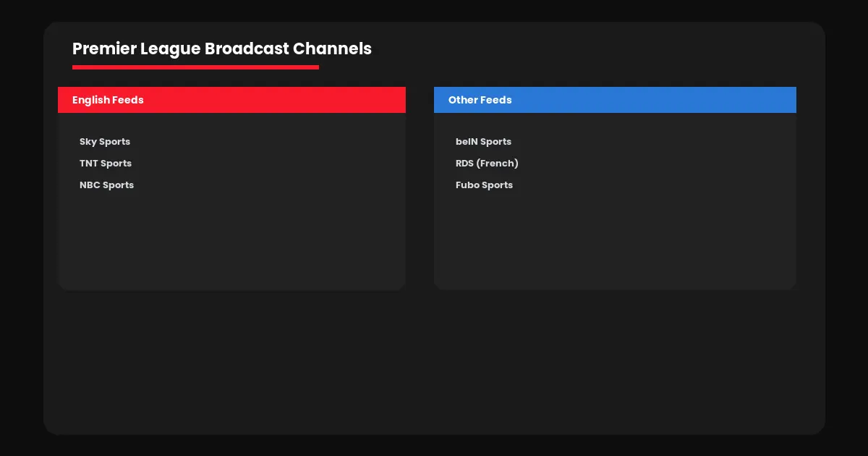
Task: Select the Fubo Sports channel
Action: 484,185
